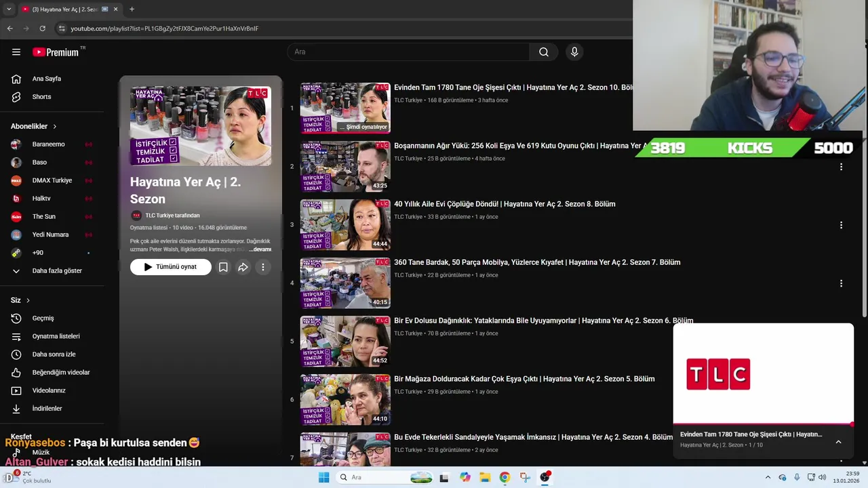Play the 40:15 360 Tane Bardak thumbnail
The width and height of the screenshot is (868, 488).
tap(345, 283)
